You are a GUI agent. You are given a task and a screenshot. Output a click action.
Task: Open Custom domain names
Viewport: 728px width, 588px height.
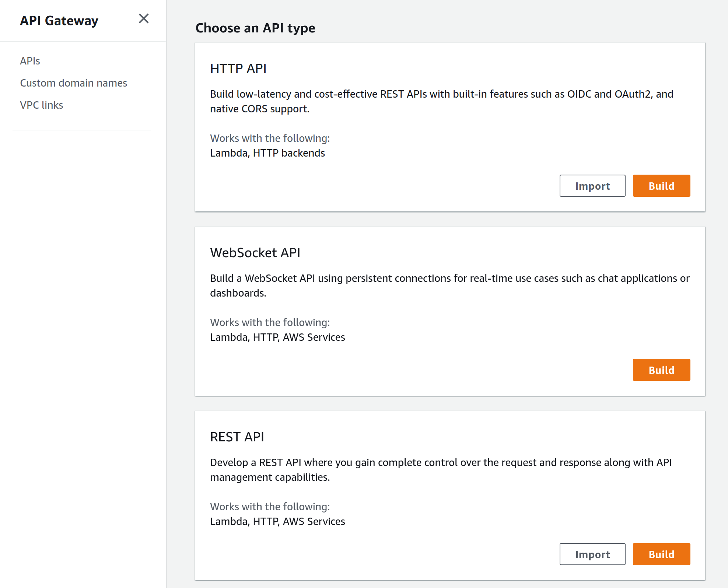pyautogui.click(x=74, y=83)
